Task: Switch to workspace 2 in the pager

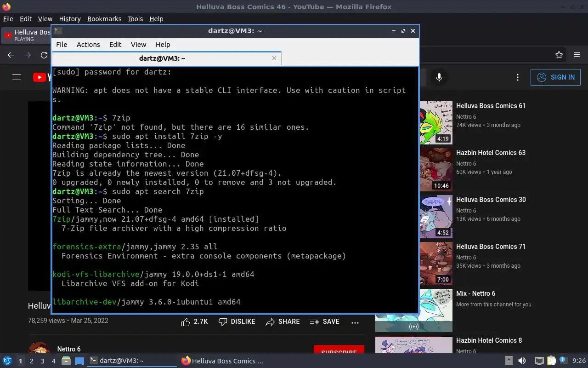Action: tap(31, 361)
